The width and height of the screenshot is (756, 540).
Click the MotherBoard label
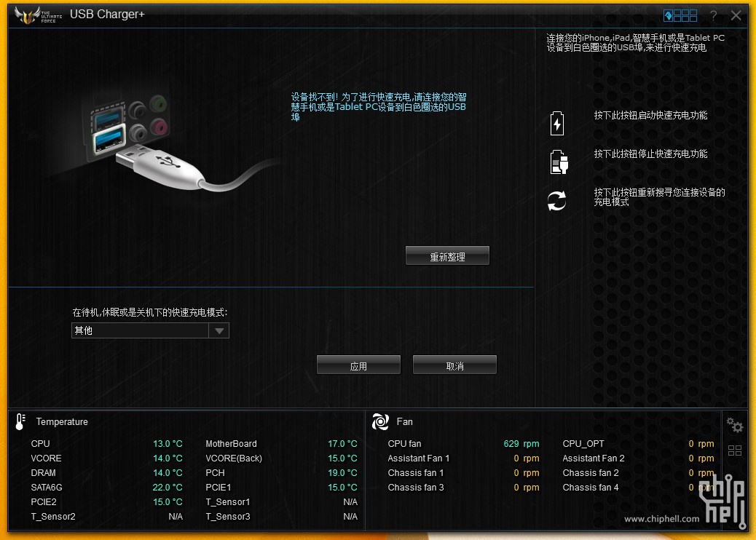pyautogui.click(x=232, y=444)
